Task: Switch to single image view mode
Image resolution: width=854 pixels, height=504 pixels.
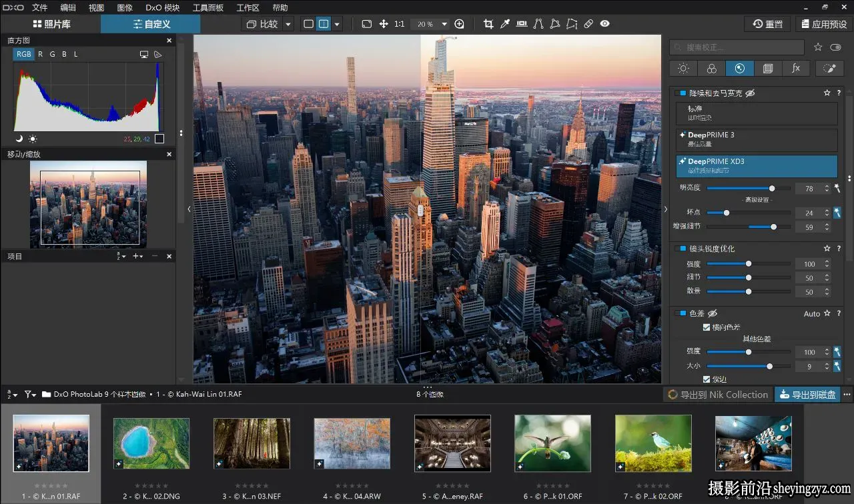Action: pyautogui.click(x=308, y=24)
